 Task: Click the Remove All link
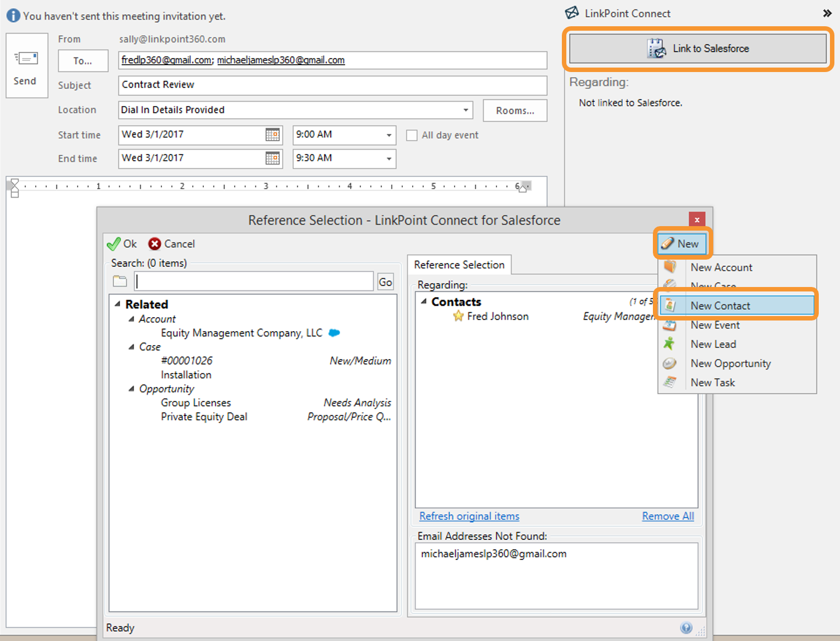(x=668, y=516)
